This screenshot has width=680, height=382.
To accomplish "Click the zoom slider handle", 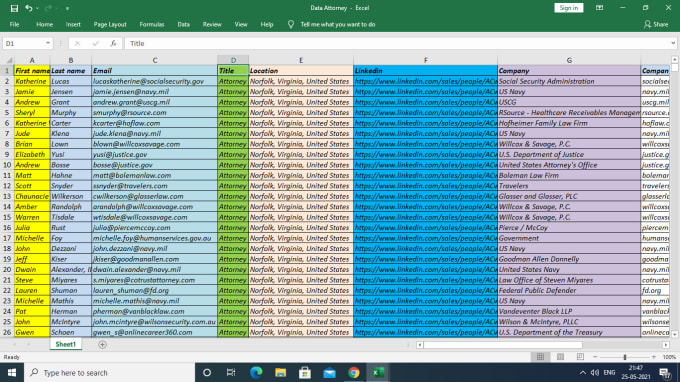I will tap(624, 357).
